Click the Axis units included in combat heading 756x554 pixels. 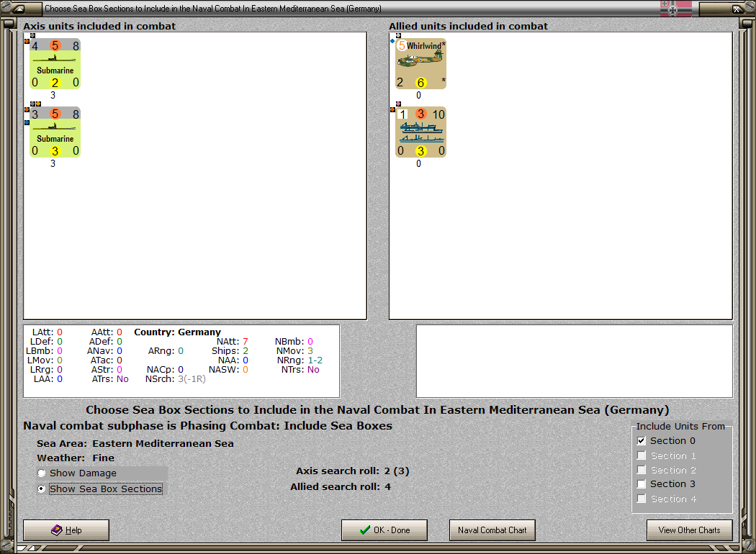click(99, 26)
